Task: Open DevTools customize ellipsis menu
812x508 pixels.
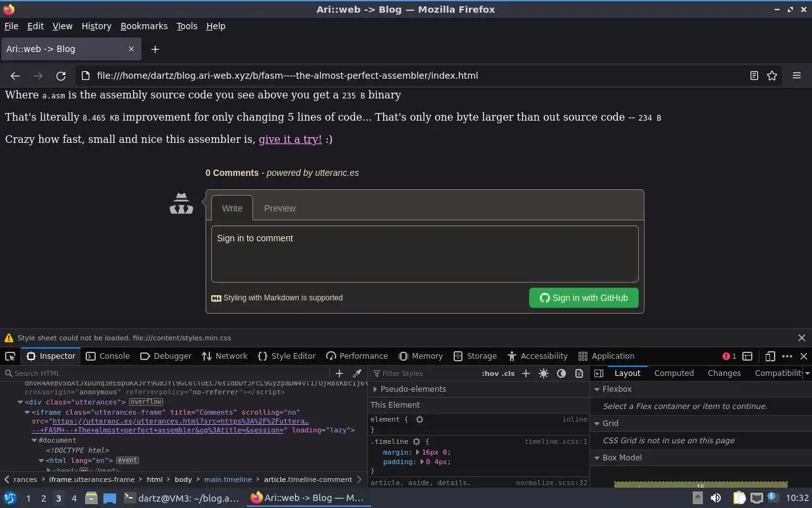Action: coord(787,356)
